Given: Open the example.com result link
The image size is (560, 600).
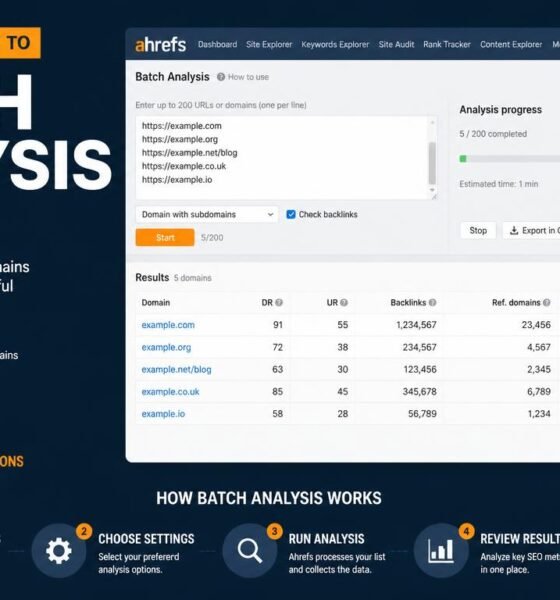Looking at the screenshot, I should pos(168,325).
